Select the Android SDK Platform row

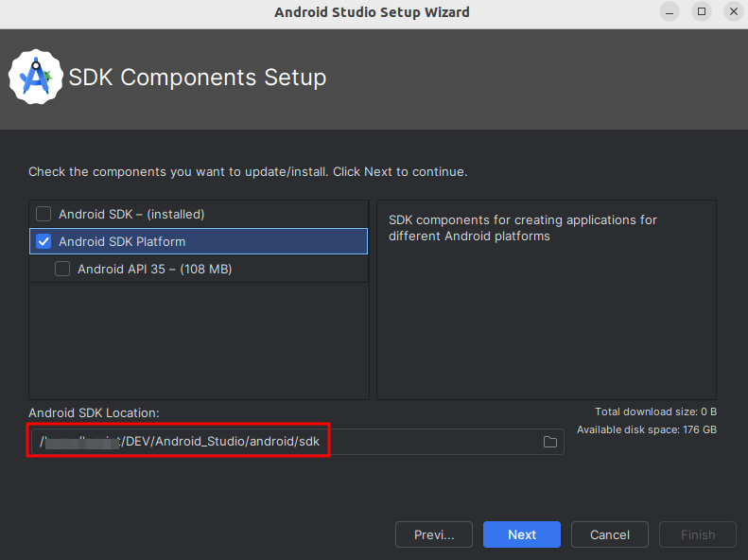[x=199, y=241]
